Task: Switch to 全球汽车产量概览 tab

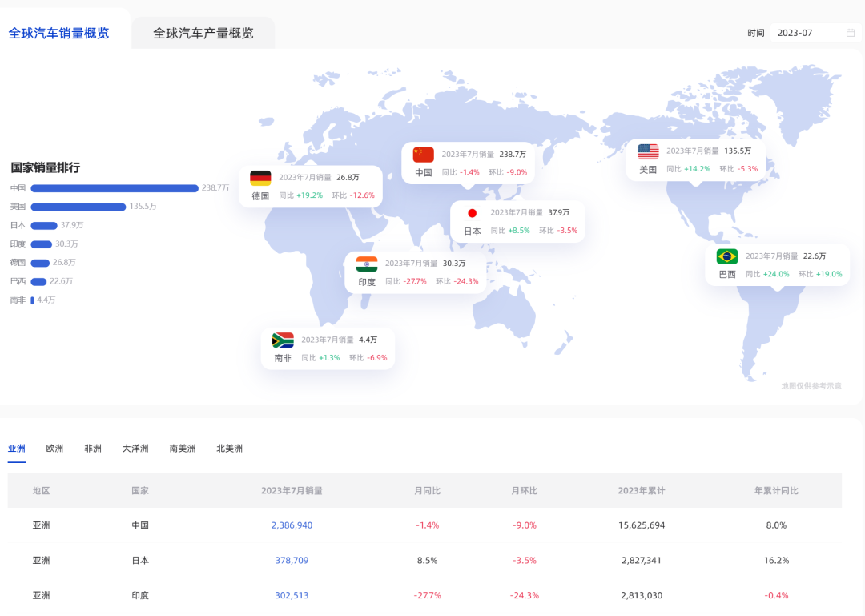Action: coord(203,33)
